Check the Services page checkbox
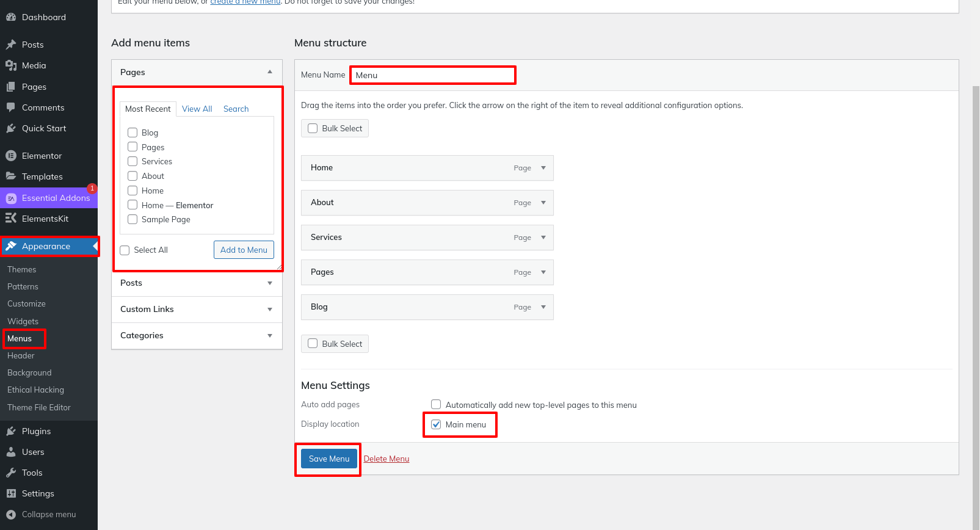This screenshot has width=980, height=530. [132, 161]
